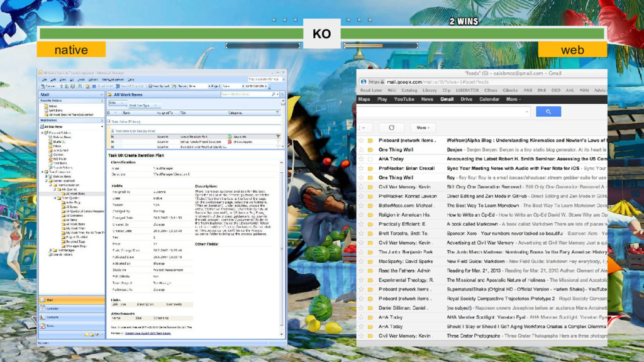
Task: Star the flcy email from One Thing Well
Action: (362, 178)
